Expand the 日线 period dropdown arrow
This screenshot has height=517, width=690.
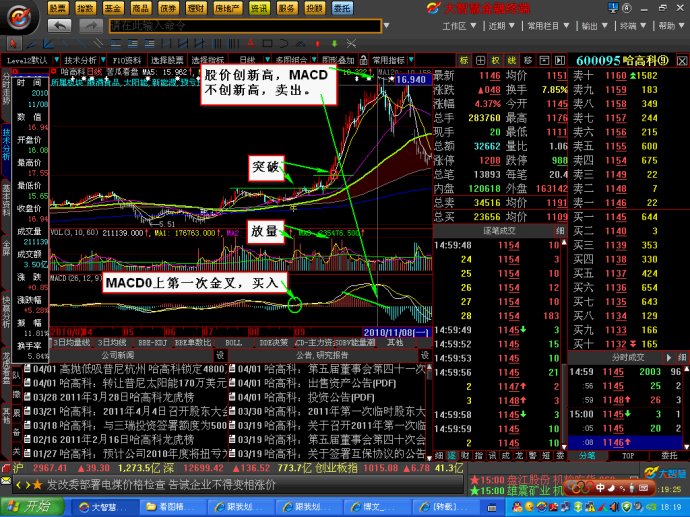[x=268, y=60]
